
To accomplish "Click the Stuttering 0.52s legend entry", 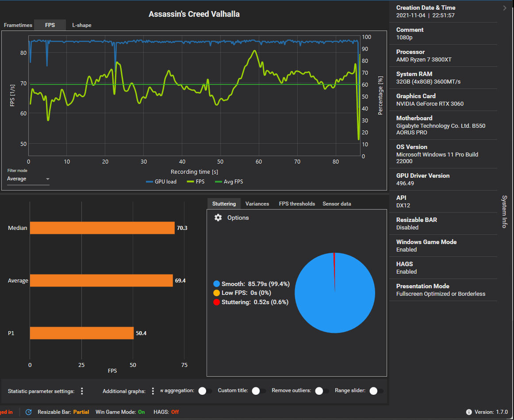I will pyautogui.click(x=251, y=302).
